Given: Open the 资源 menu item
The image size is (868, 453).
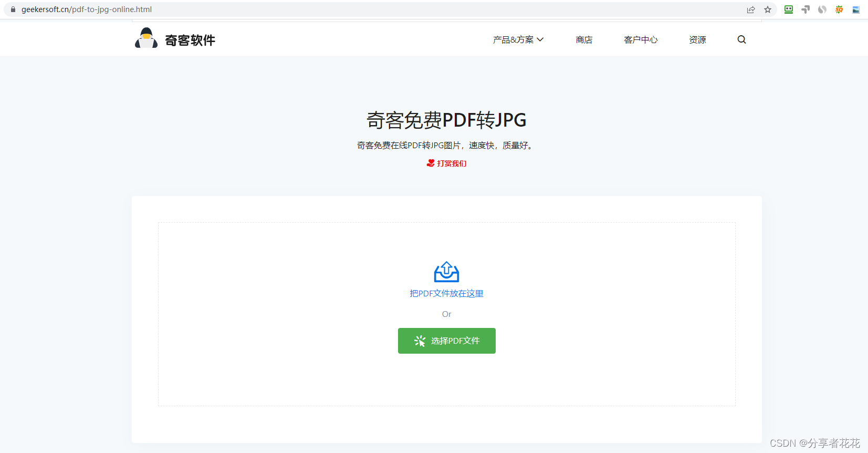Looking at the screenshot, I should pyautogui.click(x=697, y=40).
